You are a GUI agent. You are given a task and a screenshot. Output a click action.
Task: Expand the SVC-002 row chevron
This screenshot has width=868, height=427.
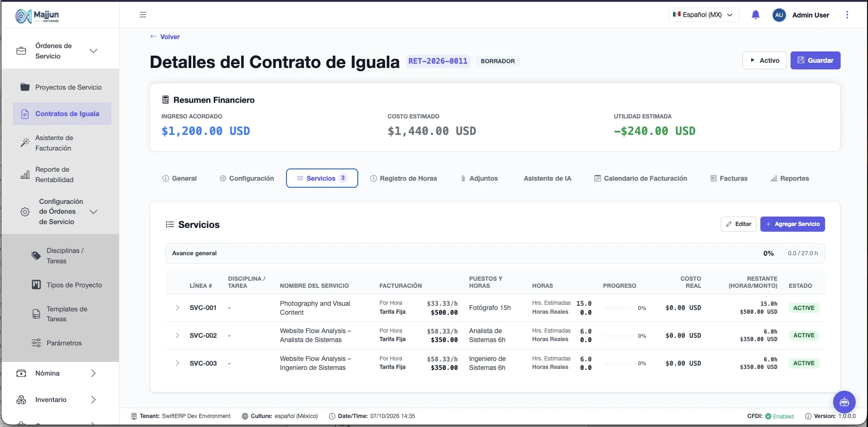(177, 335)
